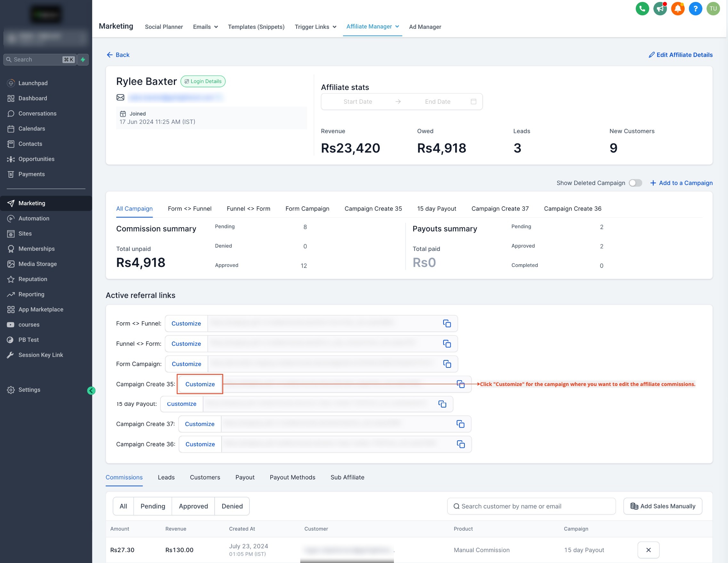This screenshot has height=563, width=728.
Task: Copy the Form <> Funnel referral link
Action: click(x=447, y=324)
